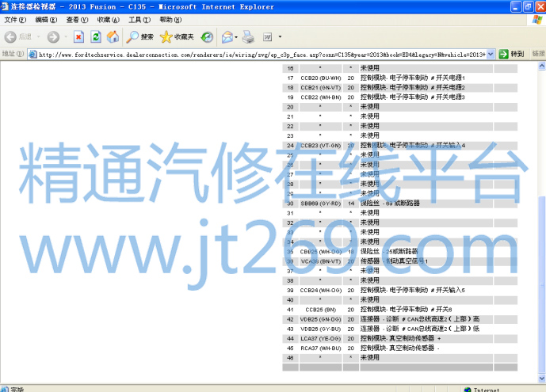This screenshot has width=546, height=392.
Task: Click the vertical scrollbar down arrow
Action: click(x=542, y=378)
